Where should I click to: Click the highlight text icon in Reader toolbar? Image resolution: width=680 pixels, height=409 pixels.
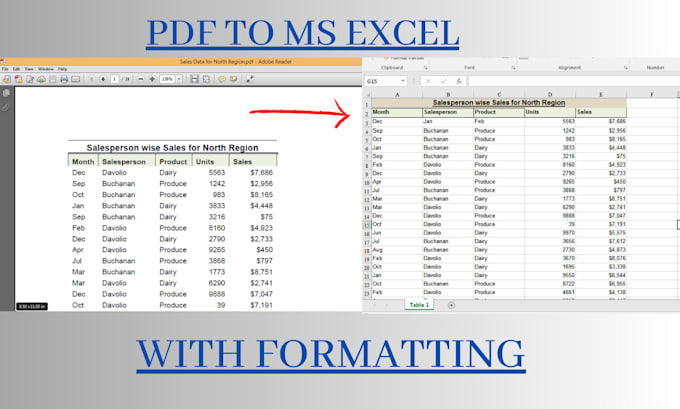coord(234,79)
